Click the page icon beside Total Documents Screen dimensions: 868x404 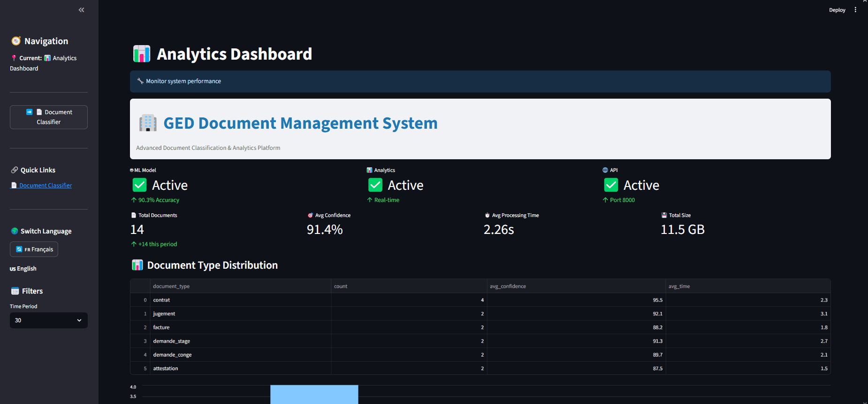[134, 215]
